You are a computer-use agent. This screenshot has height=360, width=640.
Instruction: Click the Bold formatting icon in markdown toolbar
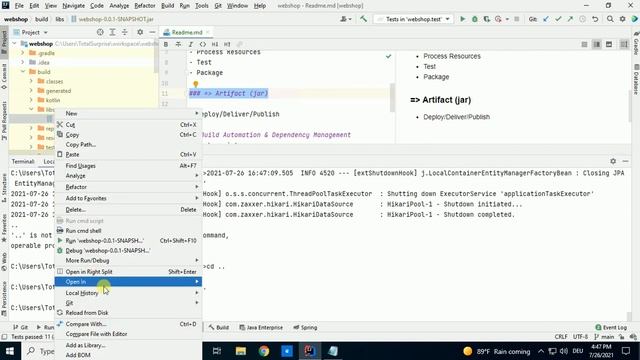tap(166, 44)
